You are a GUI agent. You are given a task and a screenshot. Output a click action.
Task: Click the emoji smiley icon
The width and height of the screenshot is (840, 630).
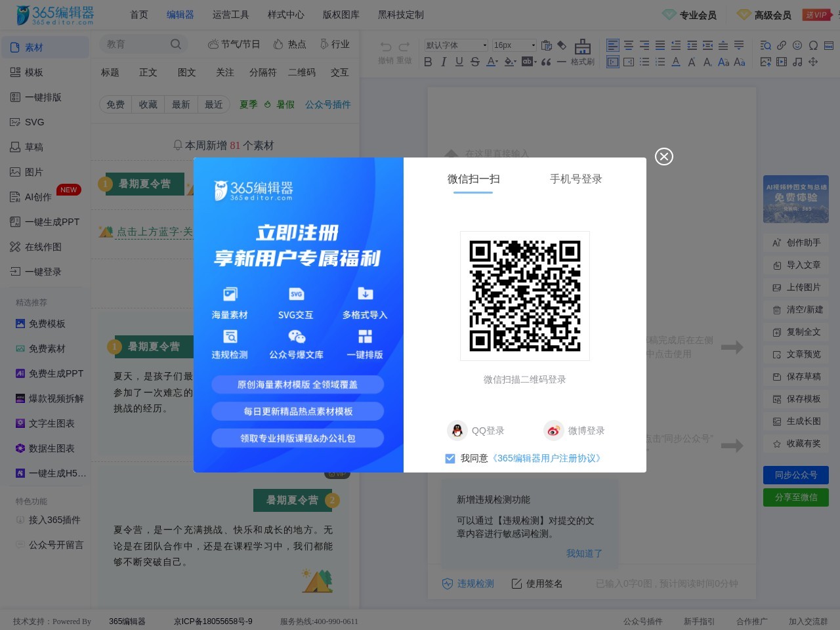(797, 45)
